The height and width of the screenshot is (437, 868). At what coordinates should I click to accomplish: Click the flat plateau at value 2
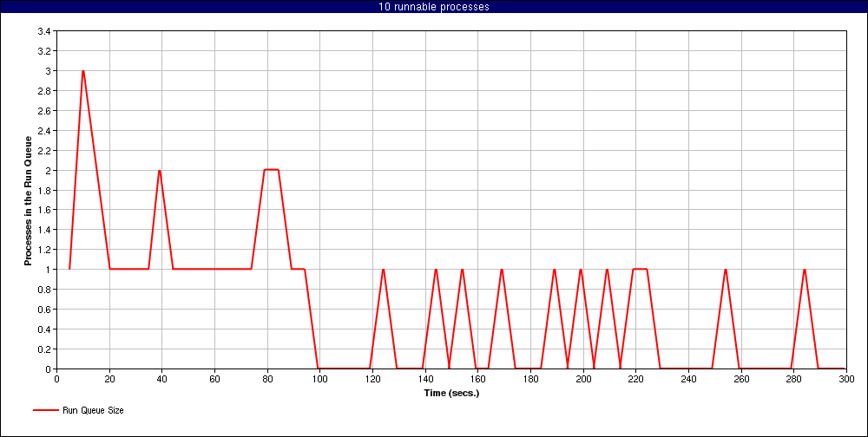(x=271, y=170)
